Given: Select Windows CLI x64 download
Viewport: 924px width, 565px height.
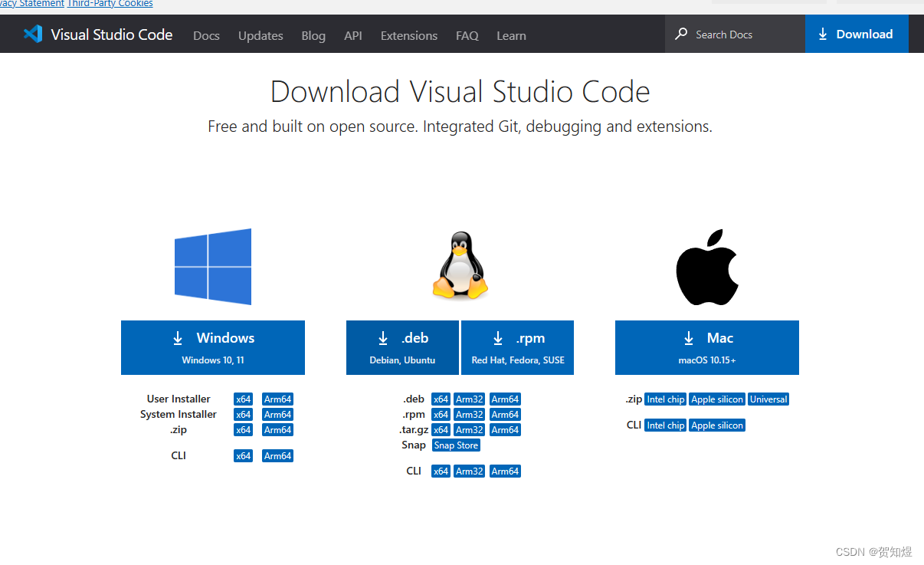Looking at the screenshot, I should [244, 456].
